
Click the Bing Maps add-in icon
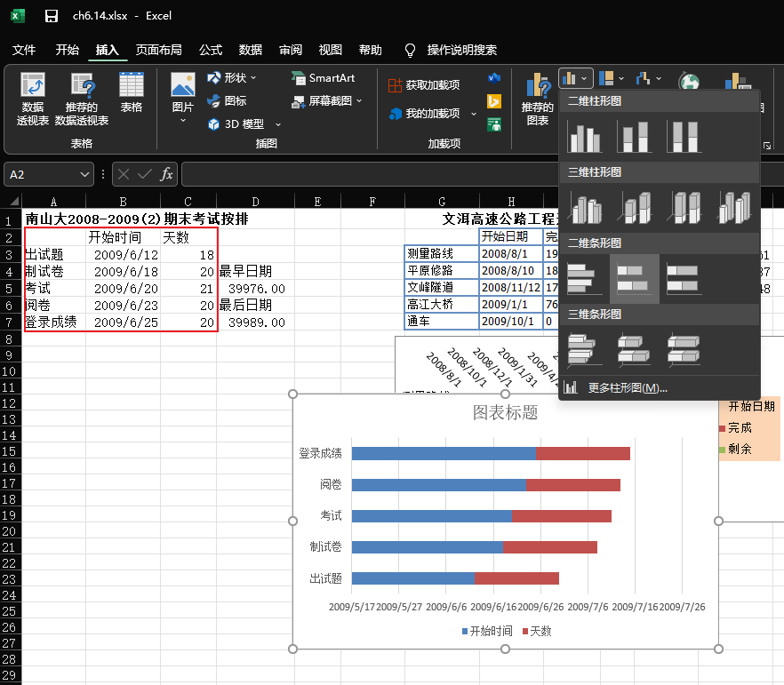494,101
